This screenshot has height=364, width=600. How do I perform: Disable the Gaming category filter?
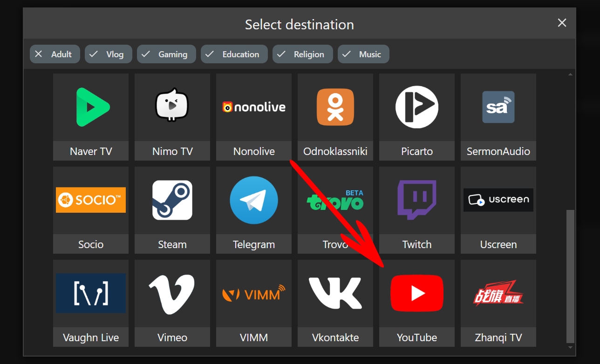click(x=166, y=54)
